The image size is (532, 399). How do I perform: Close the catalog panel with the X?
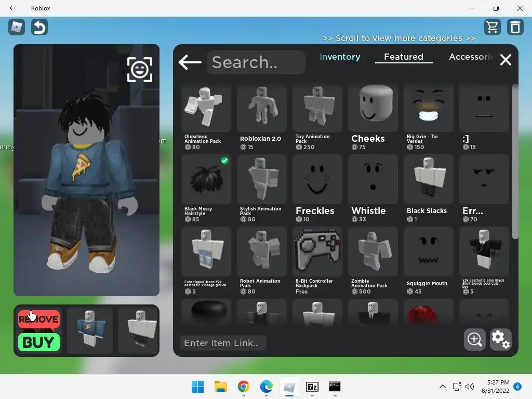[x=506, y=60]
